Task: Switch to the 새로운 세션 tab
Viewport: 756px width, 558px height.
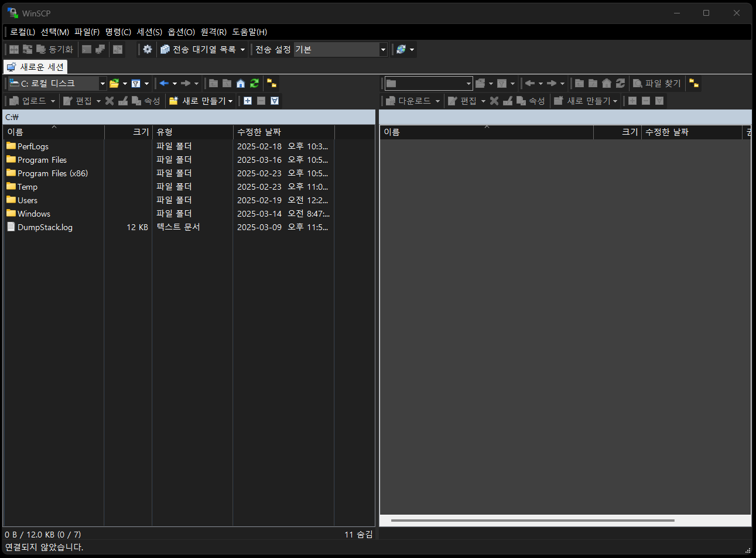Action: [35, 67]
